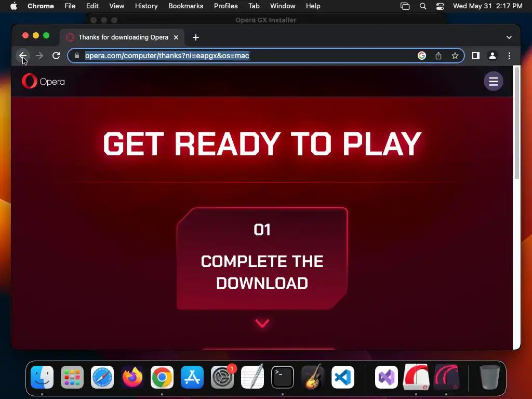Click the forward navigation arrow

pyautogui.click(x=39, y=56)
